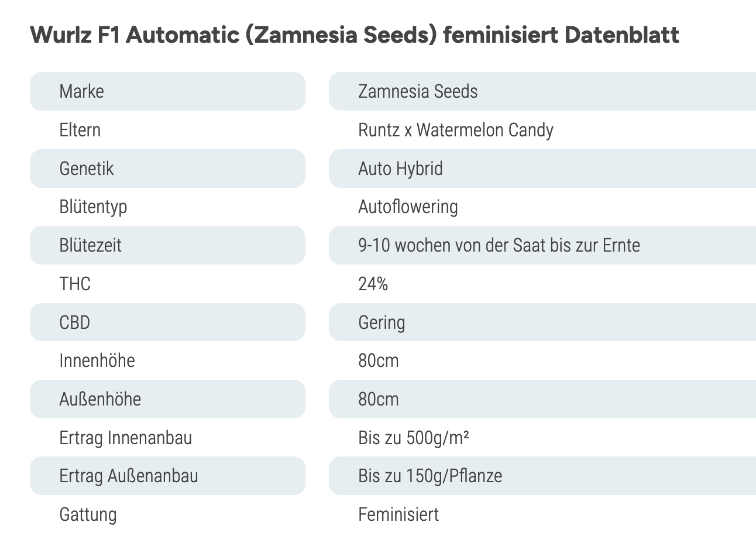Click the Feminisiert Gattung value

click(398, 514)
